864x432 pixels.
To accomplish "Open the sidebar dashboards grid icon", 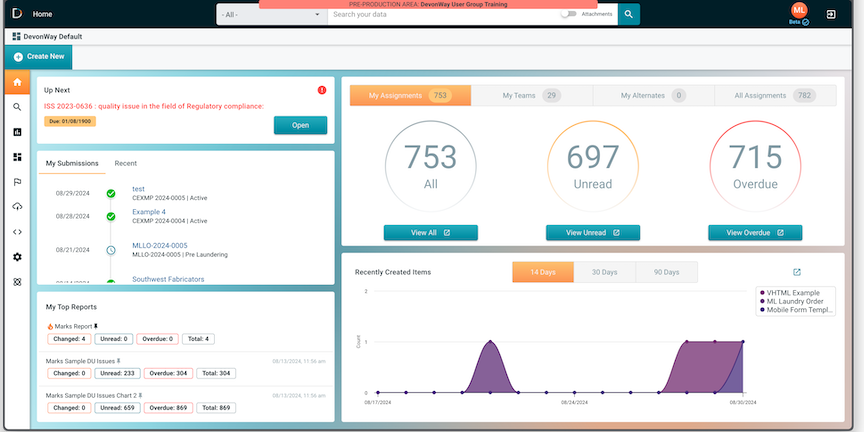I will pyautogui.click(x=17, y=157).
